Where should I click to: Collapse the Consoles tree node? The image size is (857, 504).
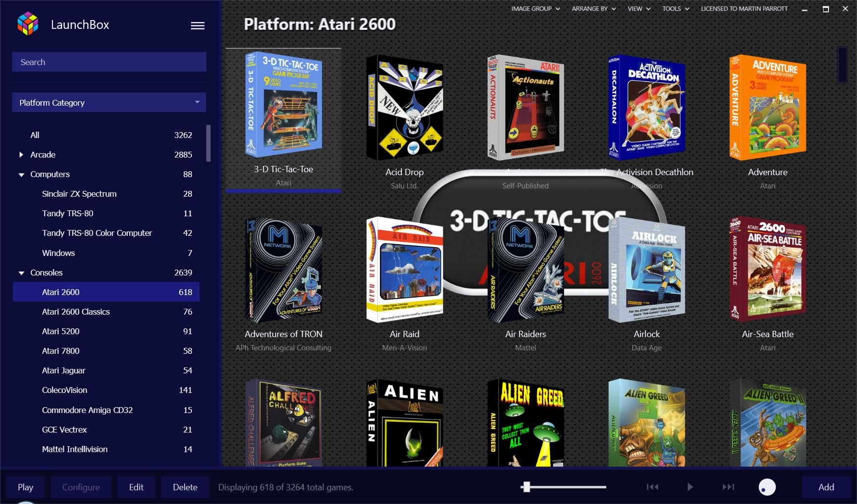21,273
